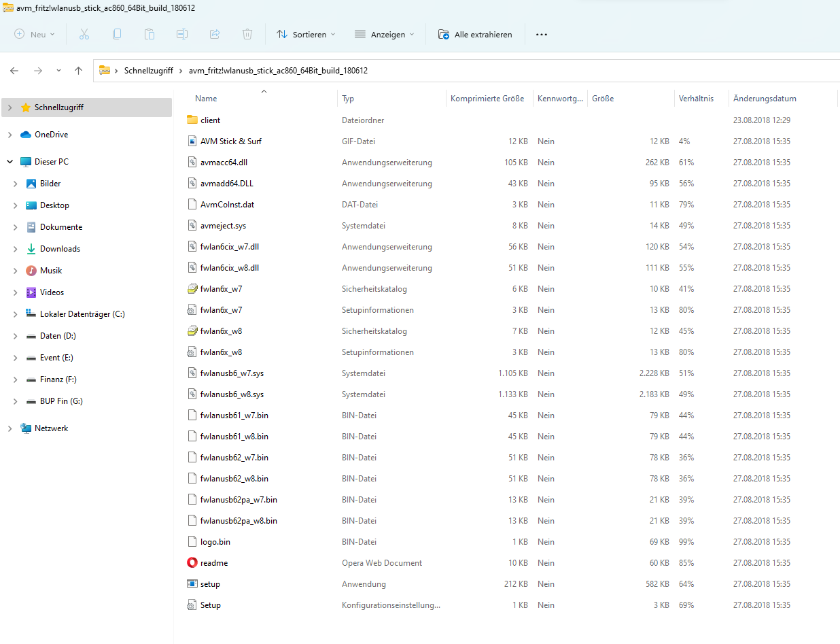Click the Cut scissors icon in the toolbar
The height and width of the screenshot is (644, 840).
coord(84,34)
